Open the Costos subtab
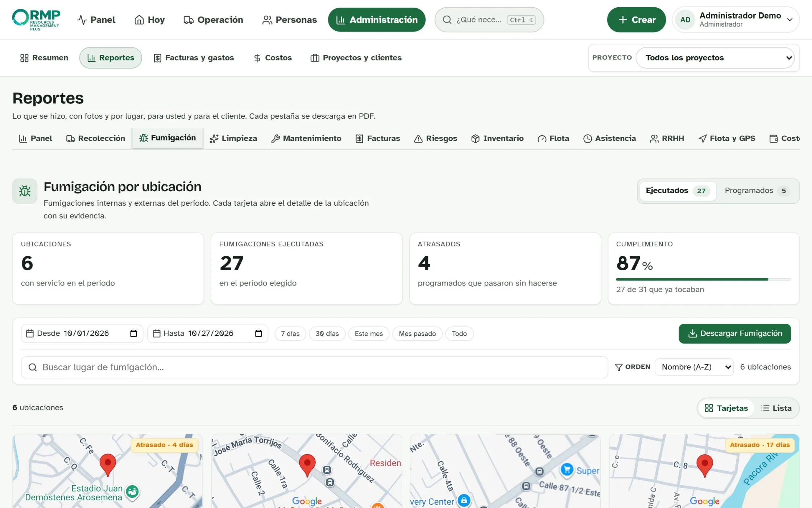Screen dimensions: 812x508 (x=272, y=58)
